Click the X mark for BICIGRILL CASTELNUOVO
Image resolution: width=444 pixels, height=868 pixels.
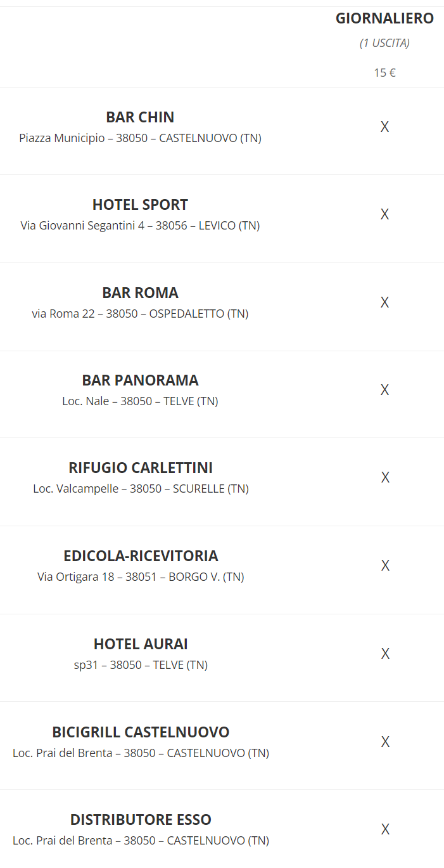coord(385,742)
